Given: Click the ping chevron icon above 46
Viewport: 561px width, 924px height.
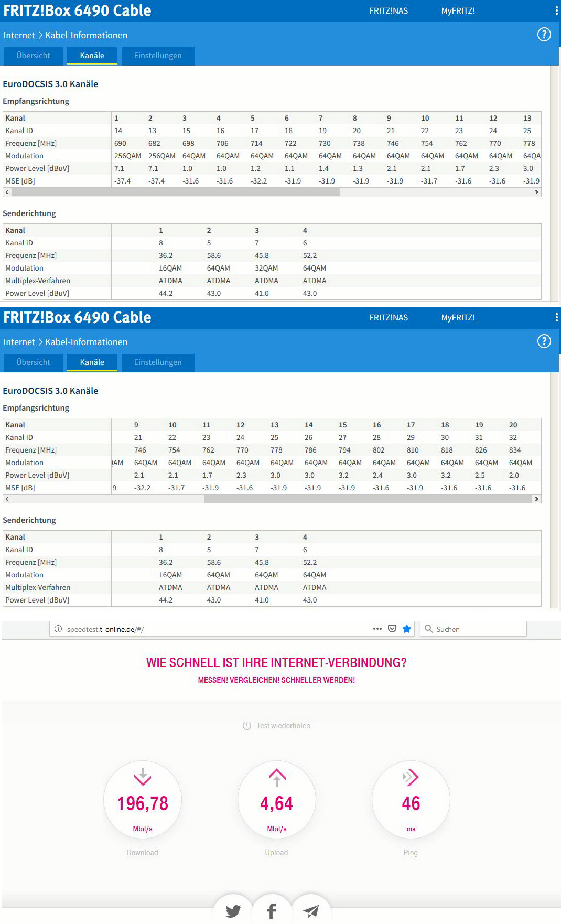Looking at the screenshot, I should coord(411,777).
